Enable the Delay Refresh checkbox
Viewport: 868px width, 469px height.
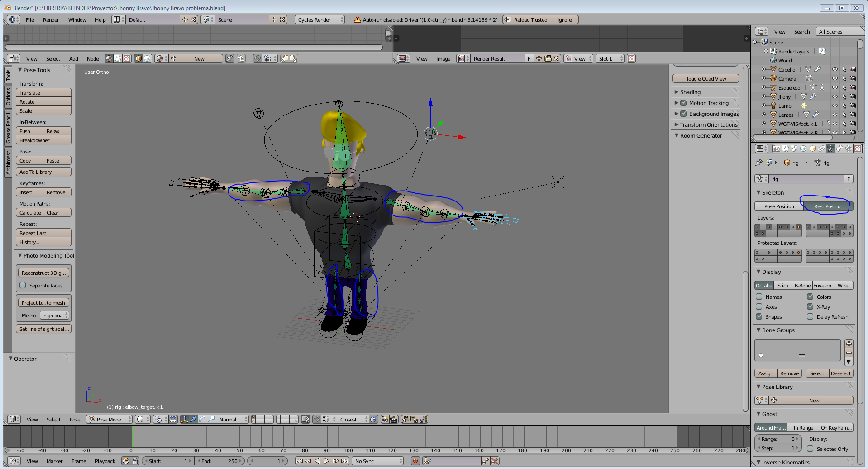[810, 317]
